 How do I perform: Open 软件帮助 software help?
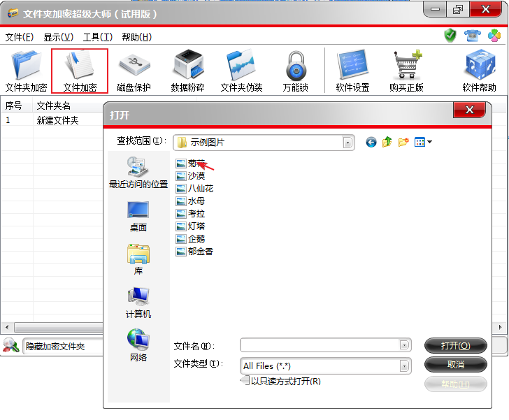[x=480, y=71]
